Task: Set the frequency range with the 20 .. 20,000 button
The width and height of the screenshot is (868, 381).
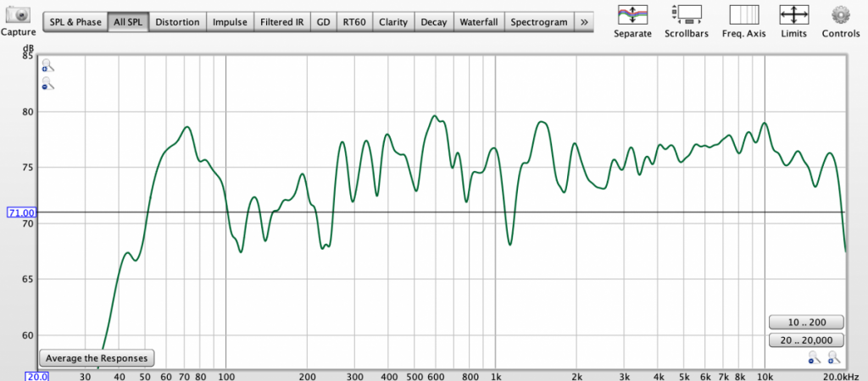Action: coord(806,340)
